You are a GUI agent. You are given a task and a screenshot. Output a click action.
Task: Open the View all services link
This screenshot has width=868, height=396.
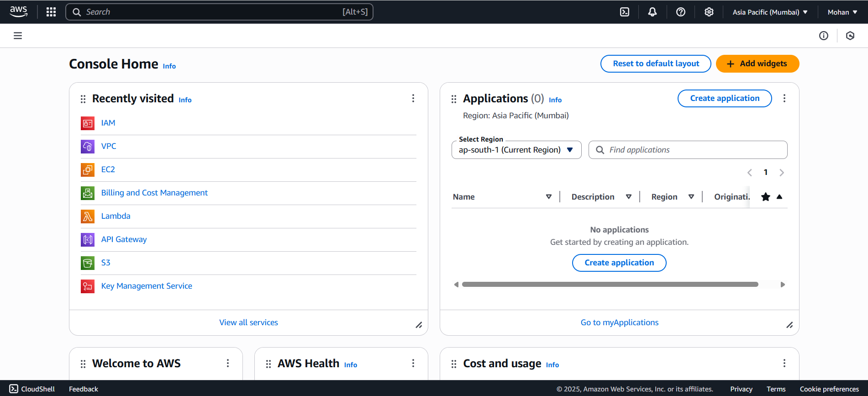click(248, 322)
